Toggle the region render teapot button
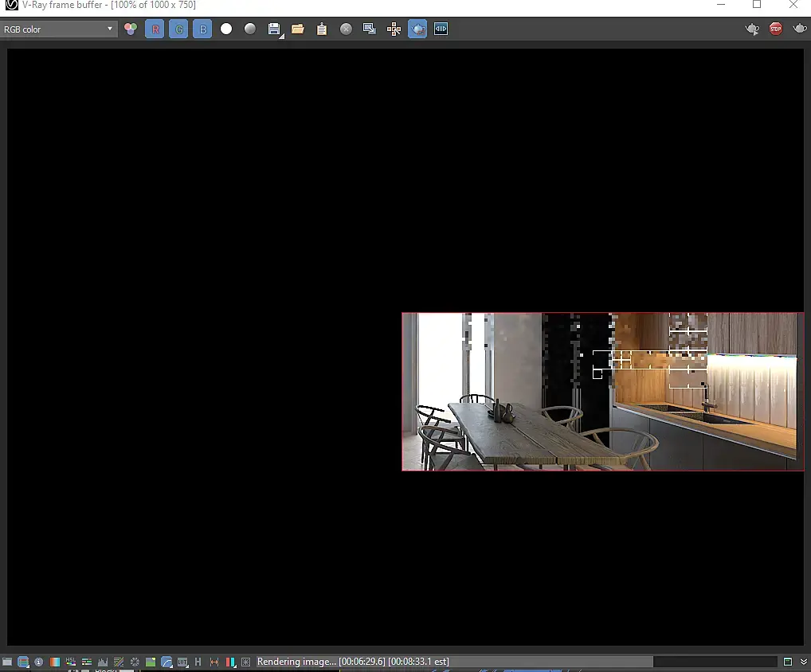The width and height of the screenshot is (811, 672). click(417, 29)
